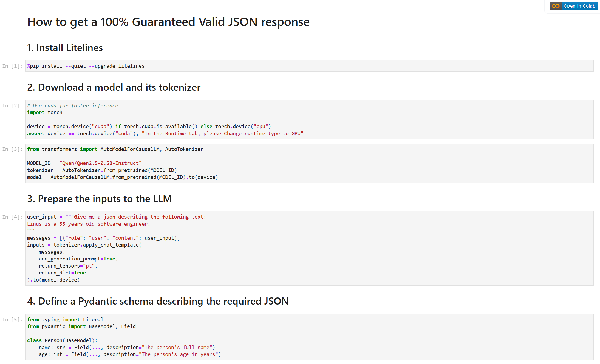Click the '100% Guaranteed Valid JSON response' title
This screenshot has height=364, width=600.
tap(168, 22)
